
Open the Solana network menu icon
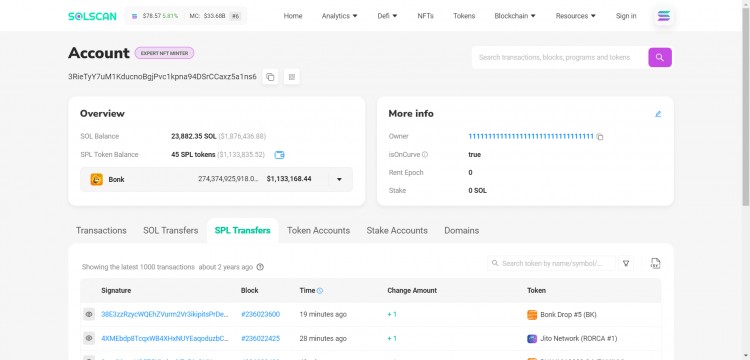tap(663, 16)
